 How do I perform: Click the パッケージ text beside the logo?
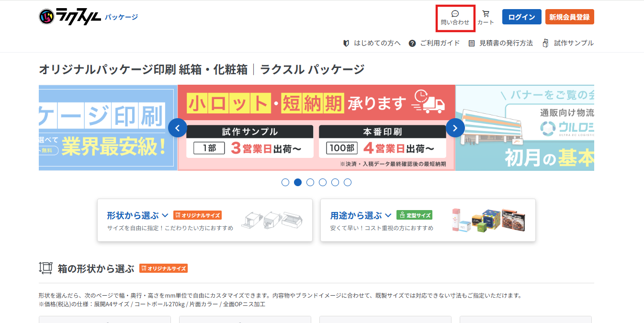(121, 17)
